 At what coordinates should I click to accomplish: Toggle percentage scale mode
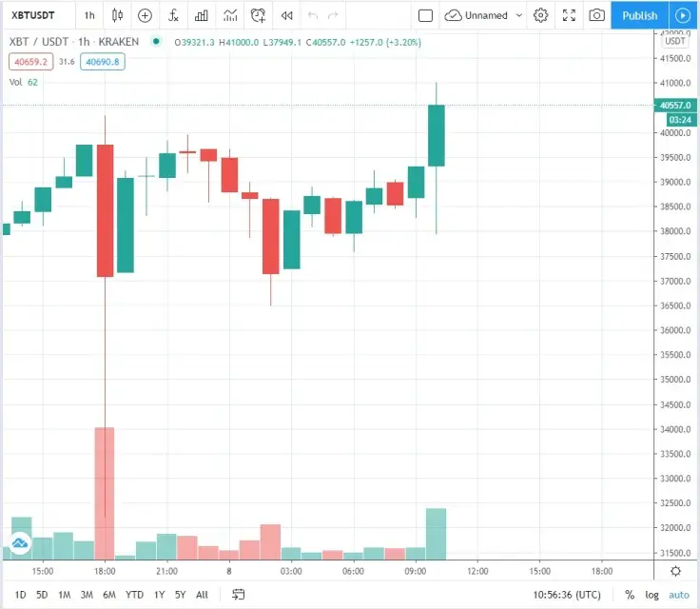[630, 595]
